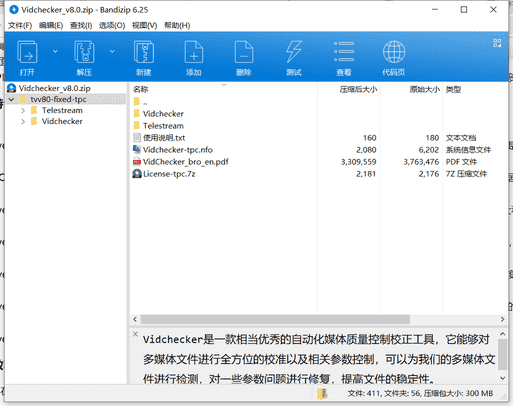Click the 3,309,559 compressed size value
Image resolution: width=513 pixels, height=406 pixels.
coord(358,162)
